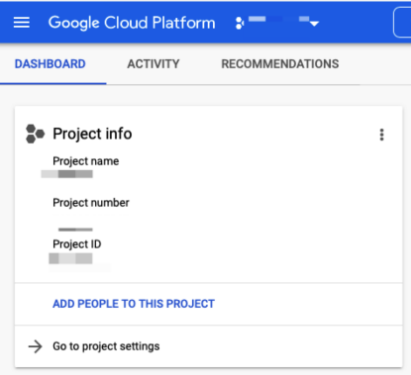411x375 pixels.
Task: Click the Google Cloud Platform logo text
Action: click(132, 23)
